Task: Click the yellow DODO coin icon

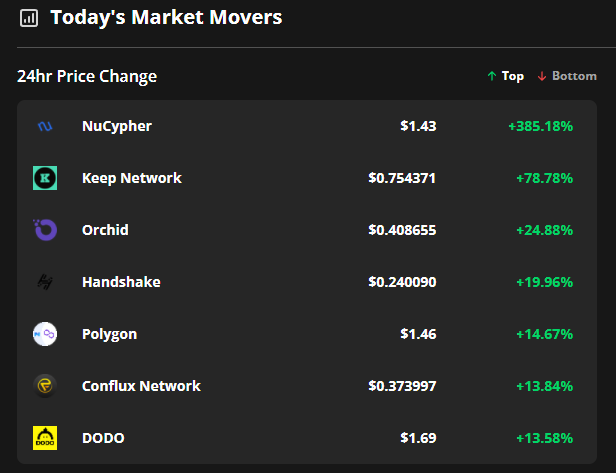Action: (x=45, y=438)
